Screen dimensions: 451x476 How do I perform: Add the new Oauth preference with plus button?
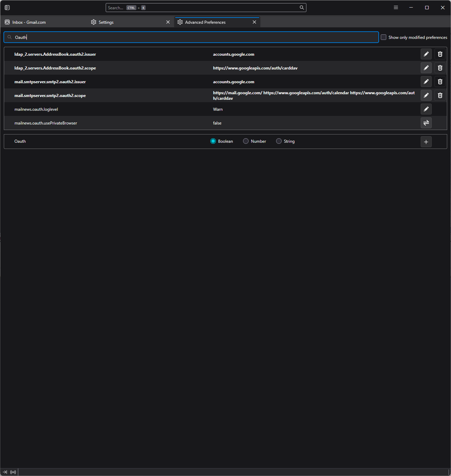[x=426, y=142]
